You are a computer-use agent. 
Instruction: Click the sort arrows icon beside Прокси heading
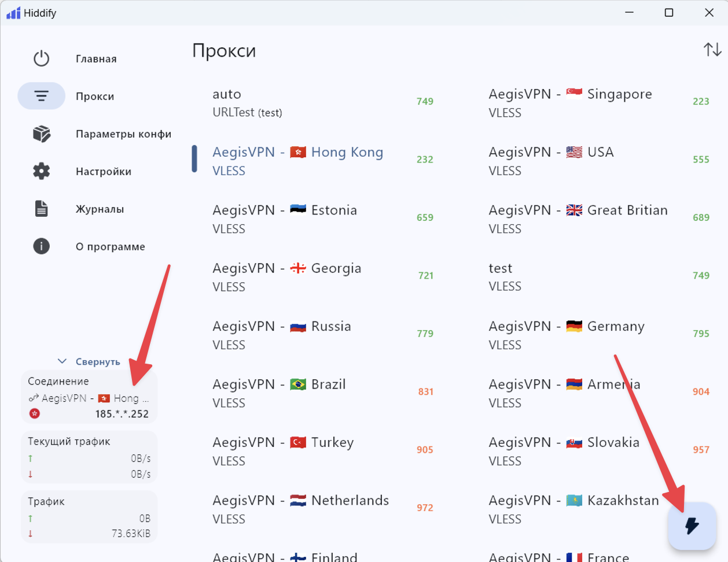pyautogui.click(x=712, y=50)
